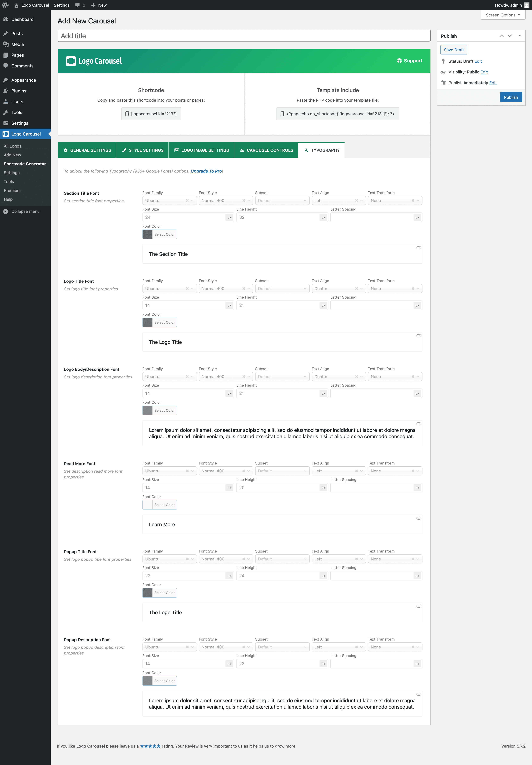Click the Support lifebuoy icon
Viewport: 532px width, 765px height.
point(399,61)
